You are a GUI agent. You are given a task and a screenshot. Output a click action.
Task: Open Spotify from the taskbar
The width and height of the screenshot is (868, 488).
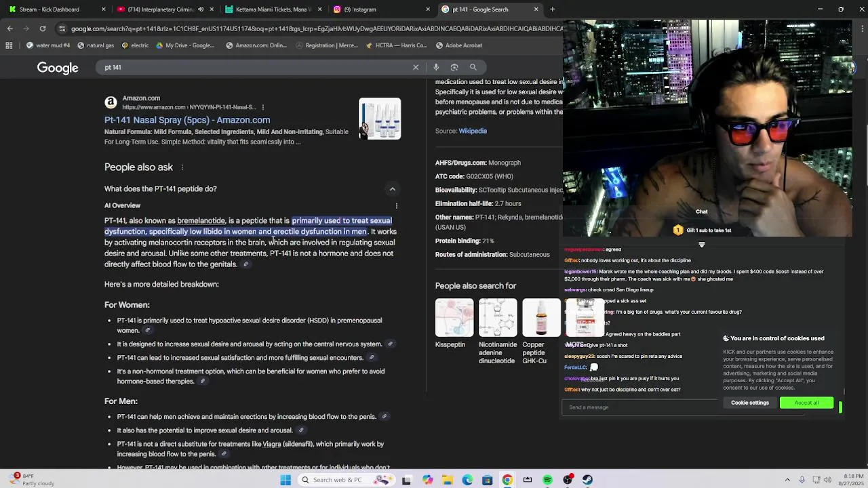pyautogui.click(x=547, y=480)
